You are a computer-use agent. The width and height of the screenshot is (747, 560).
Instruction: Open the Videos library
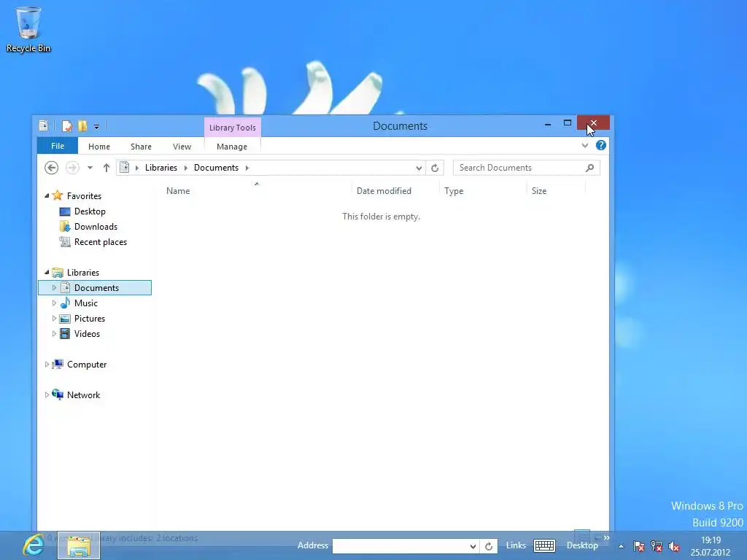pyautogui.click(x=88, y=334)
